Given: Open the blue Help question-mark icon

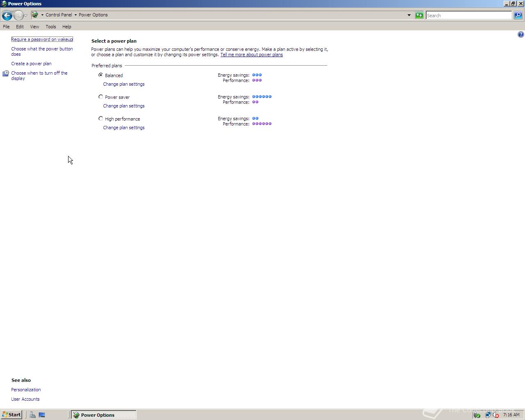Looking at the screenshot, I should point(520,34).
